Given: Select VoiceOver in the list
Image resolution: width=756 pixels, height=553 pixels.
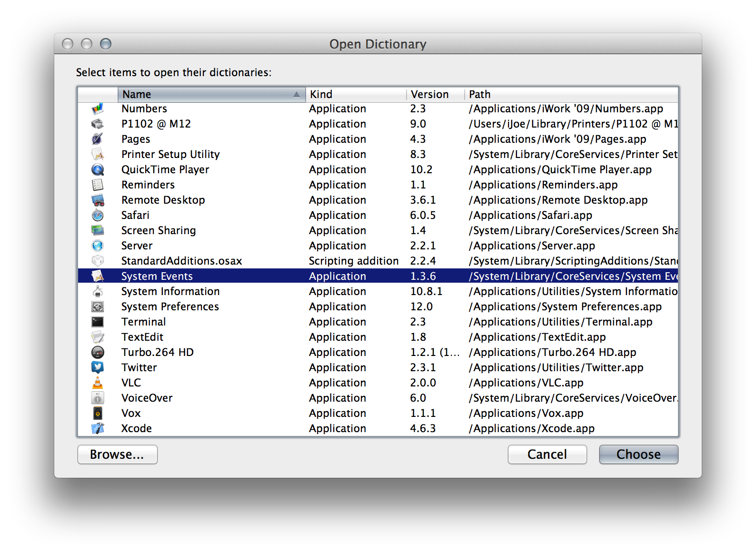Looking at the screenshot, I should click(x=147, y=398).
